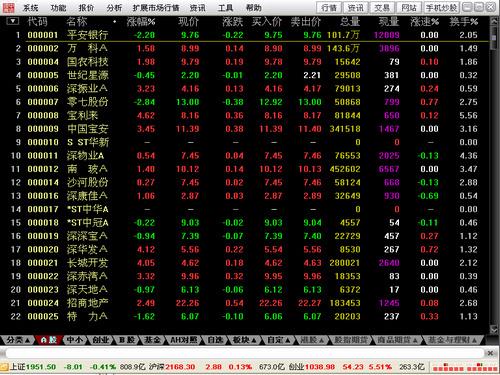Close the search bar with the X button
The height and width of the screenshot is (375, 500).
pyautogui.click(x=490, y=353)
